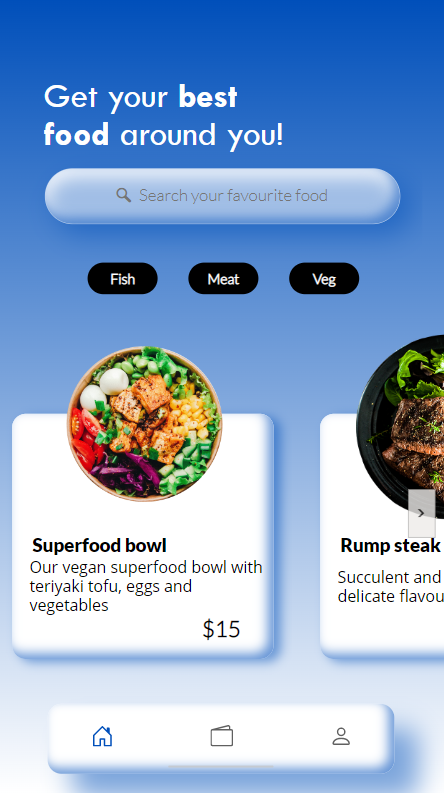The image size is (444, 793).
Task: Select the Fish category filter
Action: [x=122, y=278]
